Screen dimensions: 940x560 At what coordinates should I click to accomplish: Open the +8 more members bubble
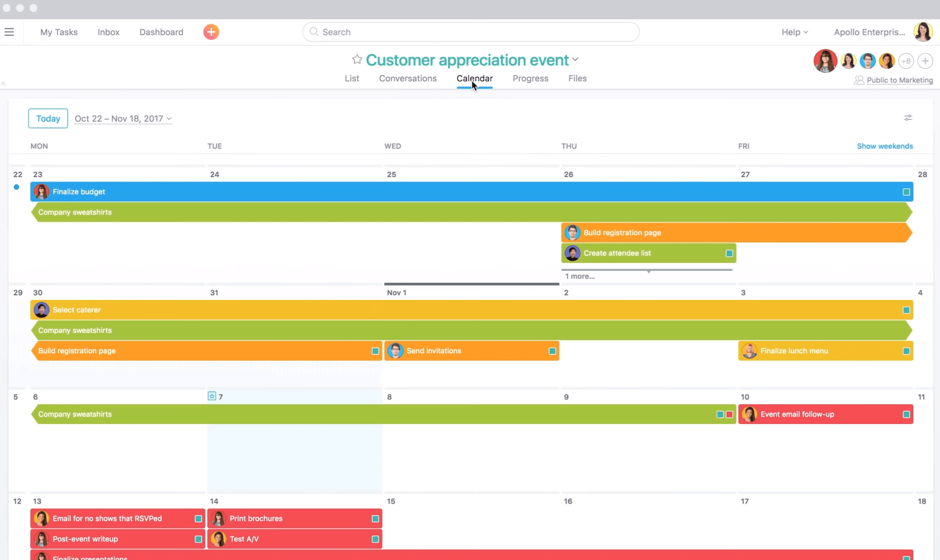[x=906, y=61]
